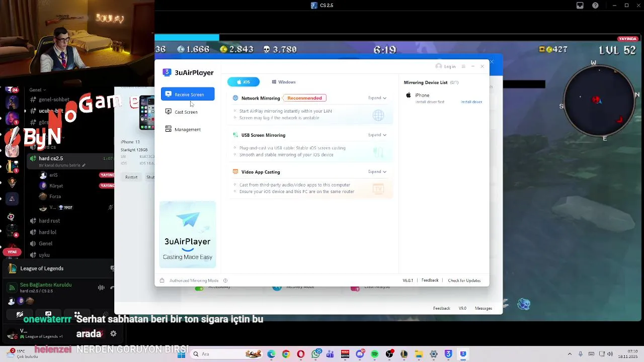This screenshot has width=644, height=362.
Task: Click the Authorized Mirroring Mode help icon
Action: click(225, 281)
